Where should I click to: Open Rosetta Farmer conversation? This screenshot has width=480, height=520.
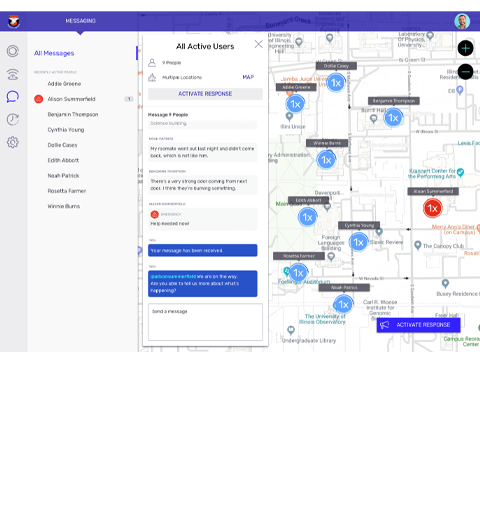click(67, 191)
